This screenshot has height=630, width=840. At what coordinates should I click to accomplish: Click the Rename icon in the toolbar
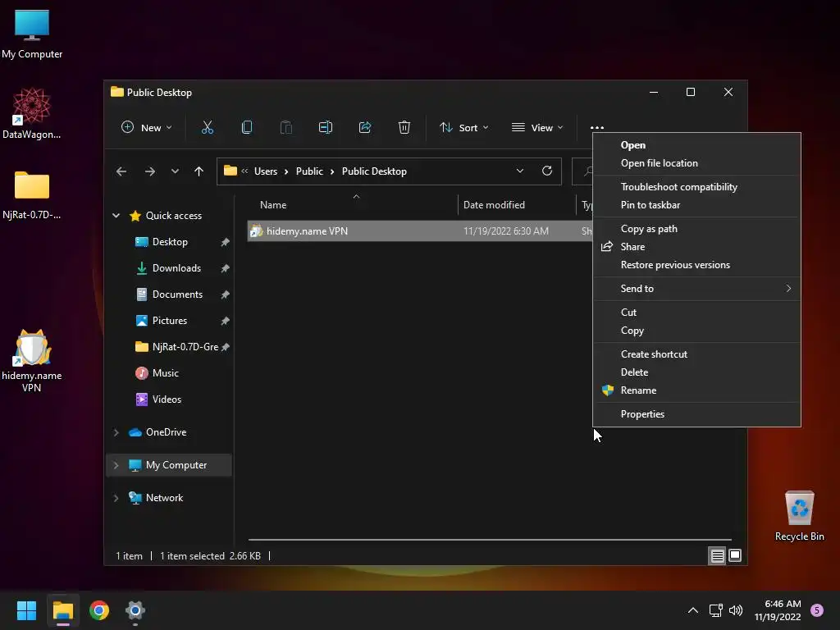326,127
